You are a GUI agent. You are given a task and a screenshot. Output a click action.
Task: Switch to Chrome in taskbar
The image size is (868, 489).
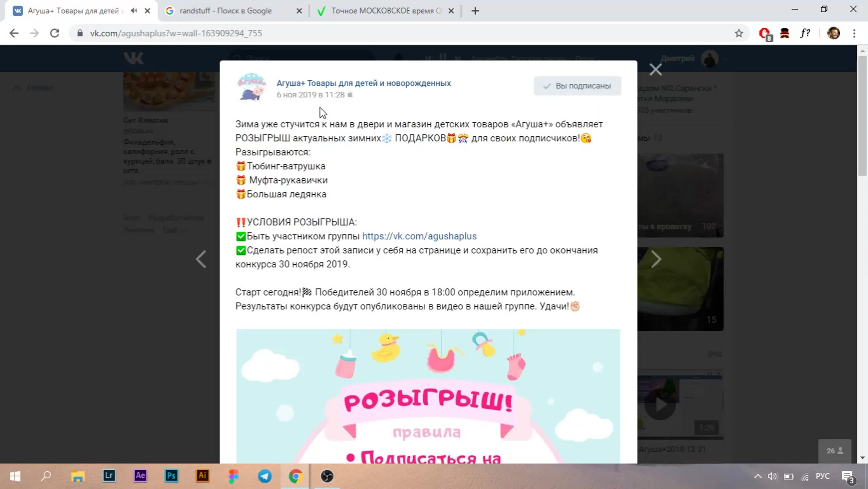(x=296, y=476)
